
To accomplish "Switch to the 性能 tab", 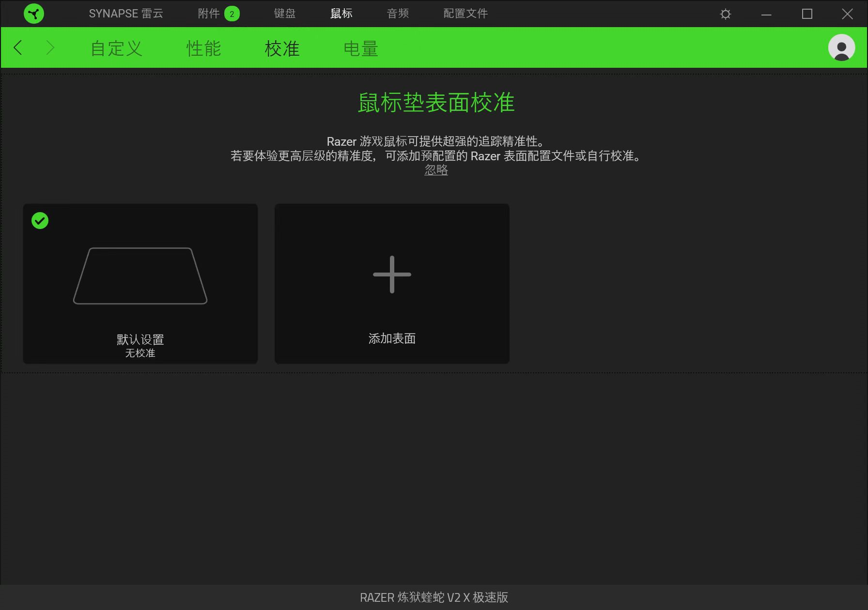I will coord(203,47).
